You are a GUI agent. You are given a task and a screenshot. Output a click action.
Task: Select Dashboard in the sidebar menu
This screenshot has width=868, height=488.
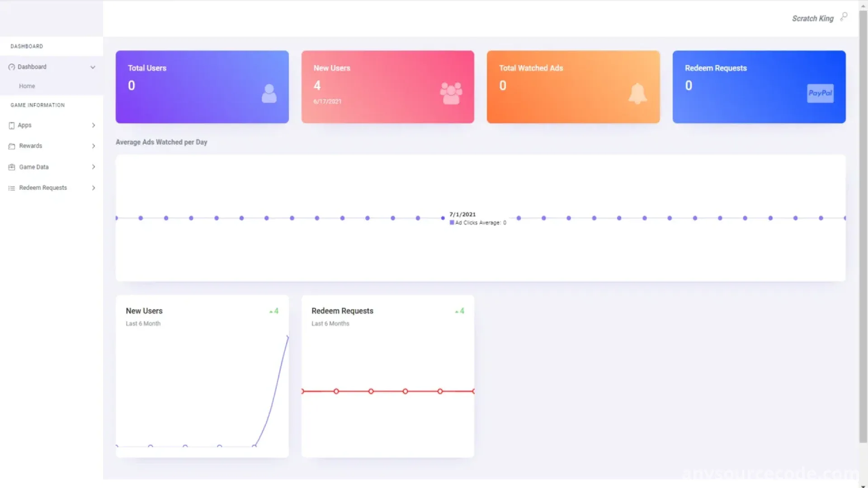click(x=32, y=67)
